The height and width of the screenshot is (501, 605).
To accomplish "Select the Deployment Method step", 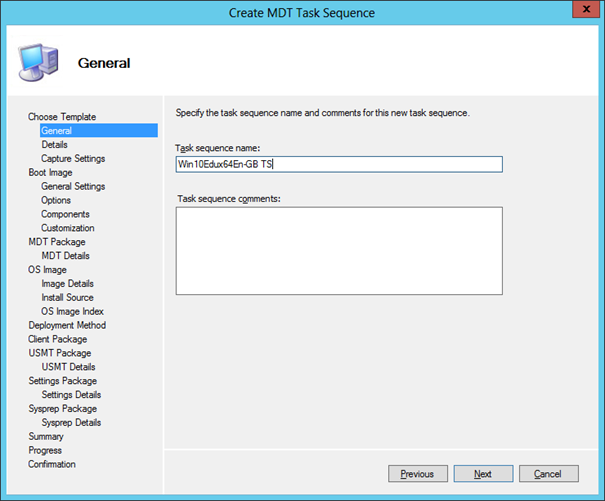I will [67, 325].
